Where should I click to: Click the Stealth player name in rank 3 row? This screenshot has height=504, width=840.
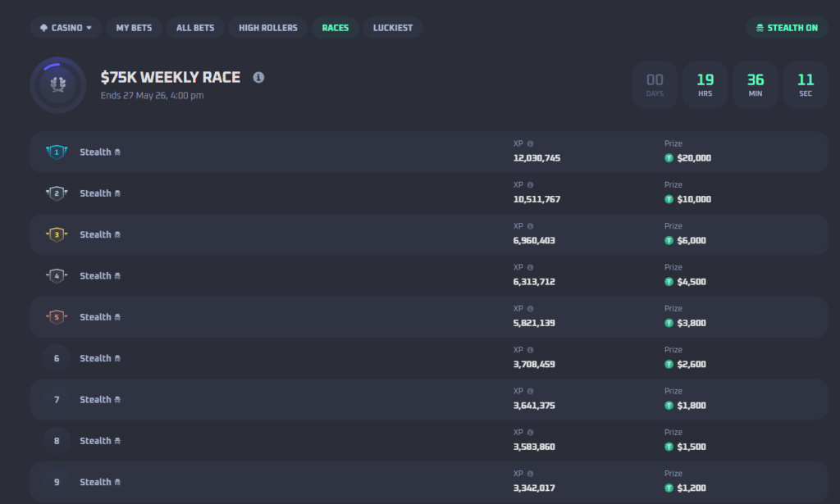pyautogui.click(x=95, y=234)
